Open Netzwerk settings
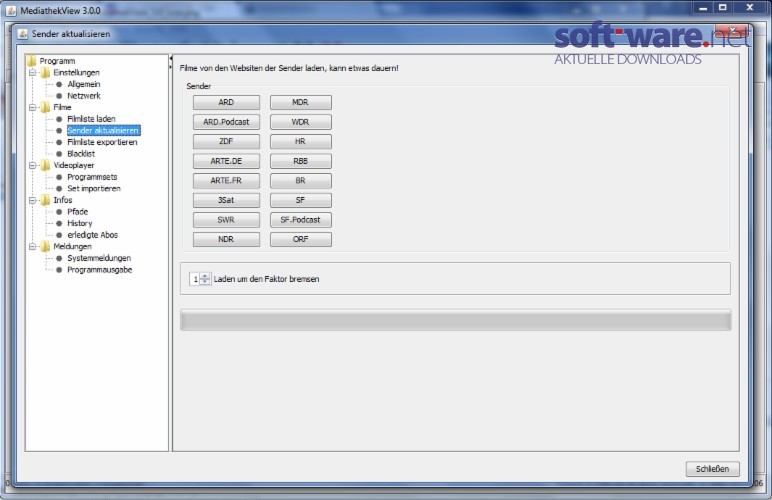Viewport: 772px width, 500px height. [x=84, y=96]
